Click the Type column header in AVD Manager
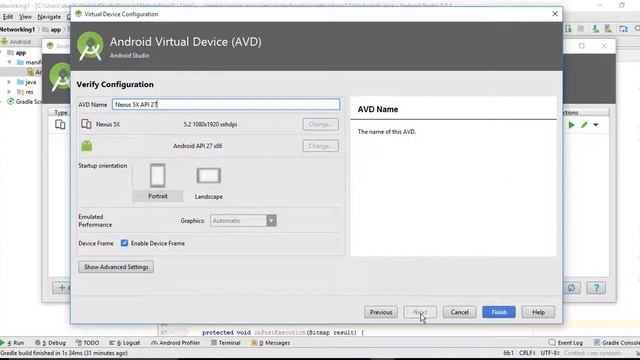Viewport: 640px width, 360px height. click(x=61, y=113)
